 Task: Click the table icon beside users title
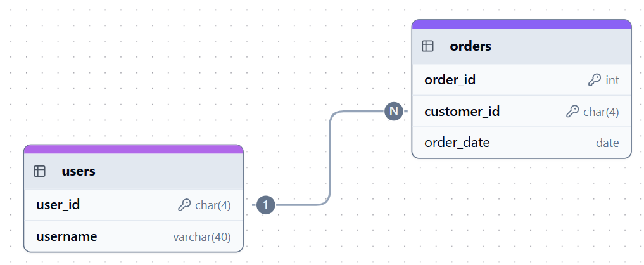click(x=39, y=171)
